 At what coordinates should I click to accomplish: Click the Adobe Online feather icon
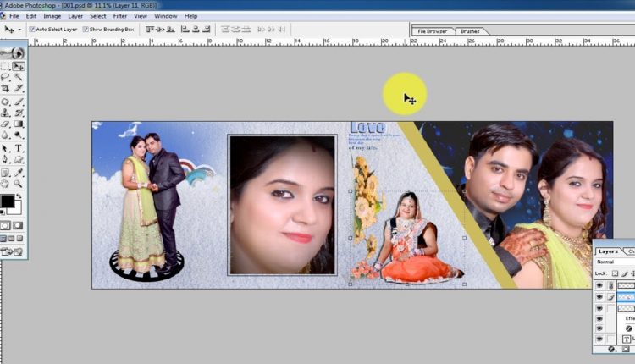point(13,53)
